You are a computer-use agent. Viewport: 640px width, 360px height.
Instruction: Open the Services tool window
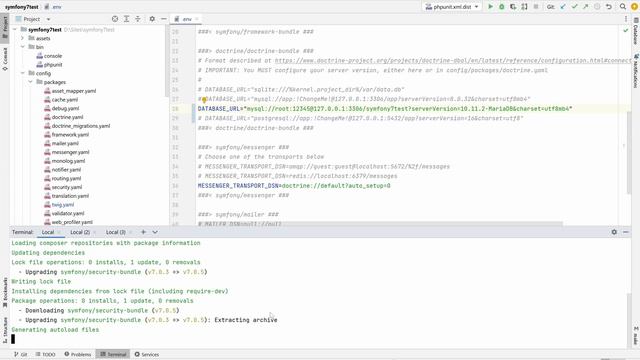tap(147, 354)
